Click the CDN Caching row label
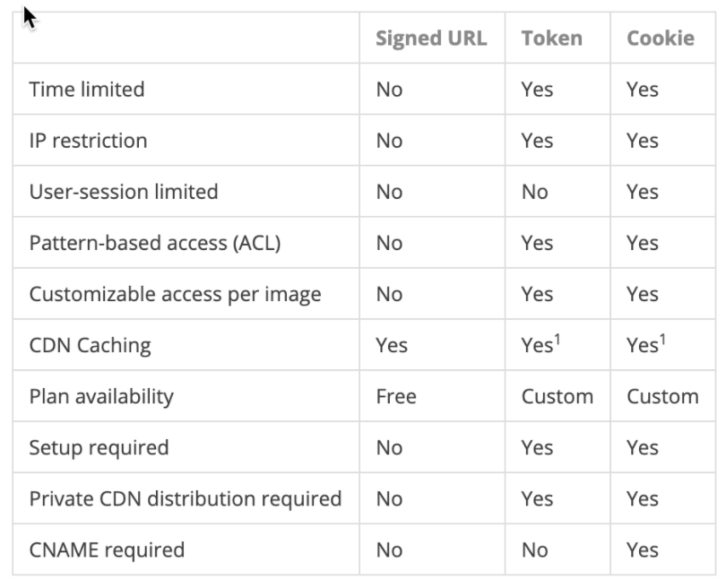Image resolution: width=726 pixels, height=588 pixels. click(x=88, y=345)
